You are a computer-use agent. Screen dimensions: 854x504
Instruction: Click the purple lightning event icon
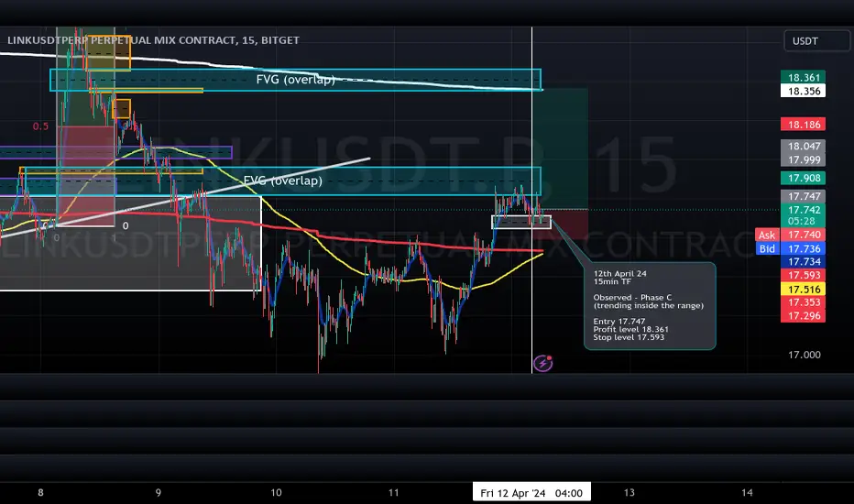coord(543,363)
